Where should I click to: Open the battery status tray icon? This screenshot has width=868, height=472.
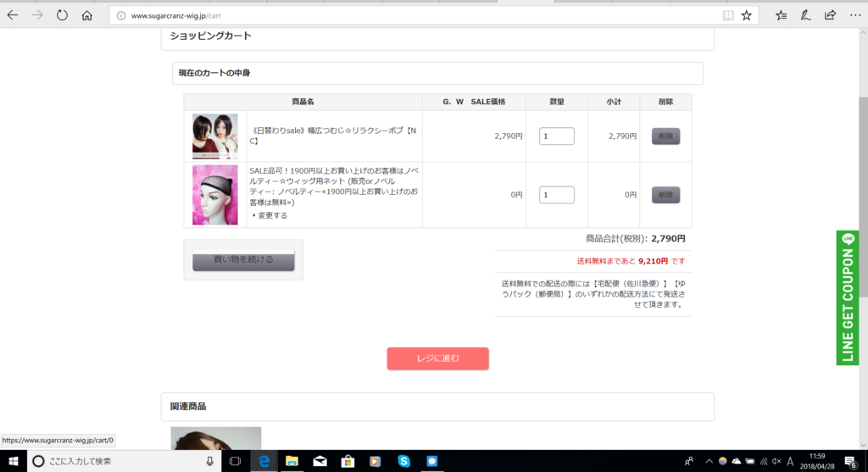click(750, 461)
